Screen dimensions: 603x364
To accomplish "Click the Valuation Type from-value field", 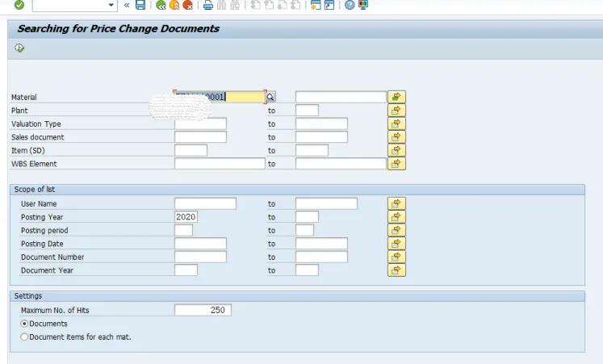I will coord(200,123).
